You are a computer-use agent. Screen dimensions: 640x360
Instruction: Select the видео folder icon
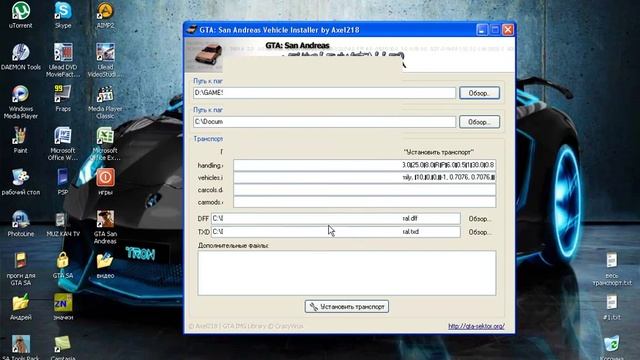point(105,265)
